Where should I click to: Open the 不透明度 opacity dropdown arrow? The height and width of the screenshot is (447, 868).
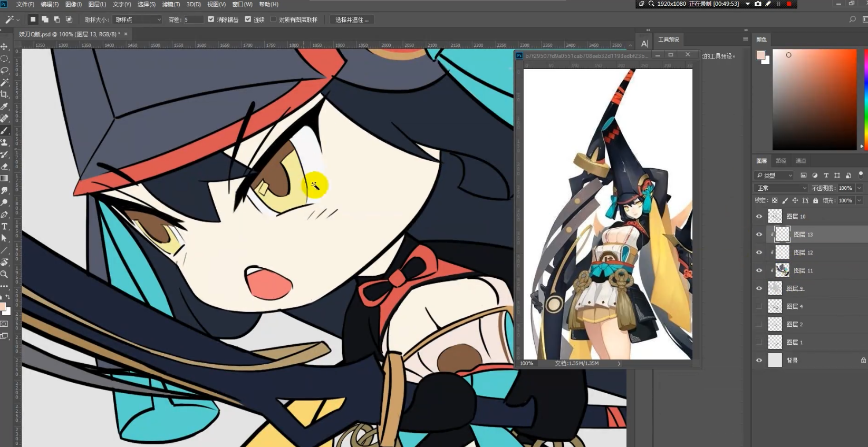pos(859,188)
